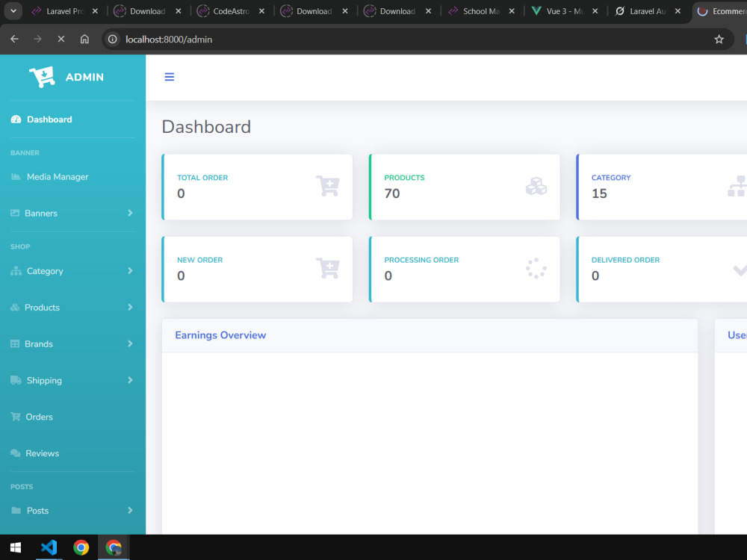Screen dimensions: 747x560
Task: Click the Dashboard gauge icon
Action: tap(16, 119)
